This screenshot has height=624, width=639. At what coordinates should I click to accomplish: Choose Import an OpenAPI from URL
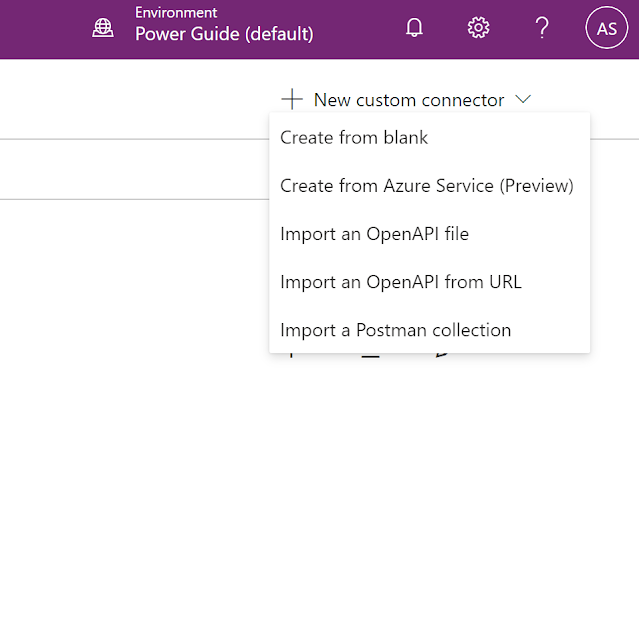[401, 282]
